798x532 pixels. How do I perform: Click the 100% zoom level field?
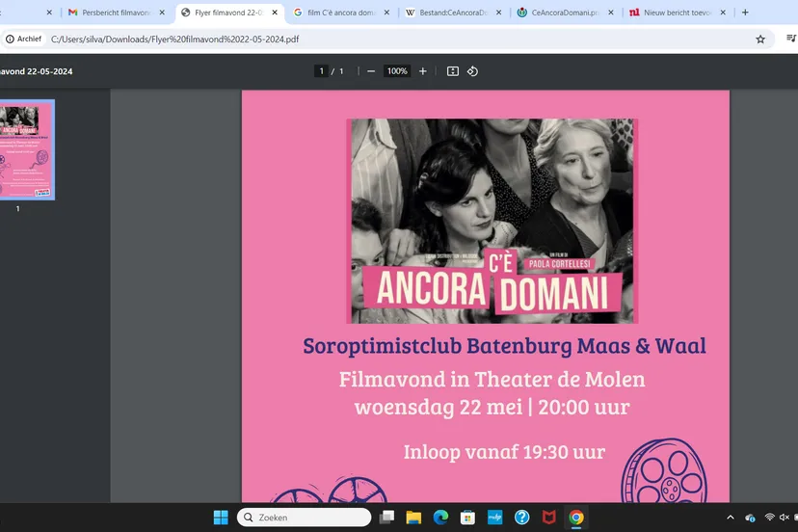point(397,71)
